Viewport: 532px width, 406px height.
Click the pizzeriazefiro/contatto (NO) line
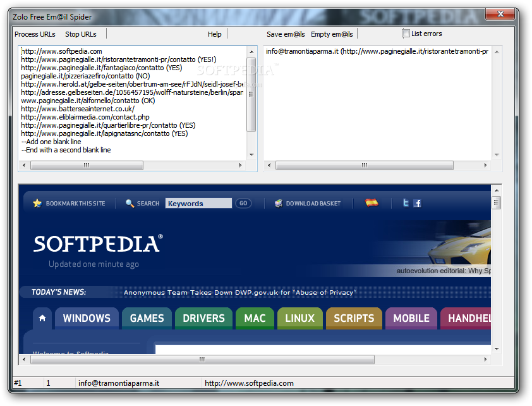[85, 76]
